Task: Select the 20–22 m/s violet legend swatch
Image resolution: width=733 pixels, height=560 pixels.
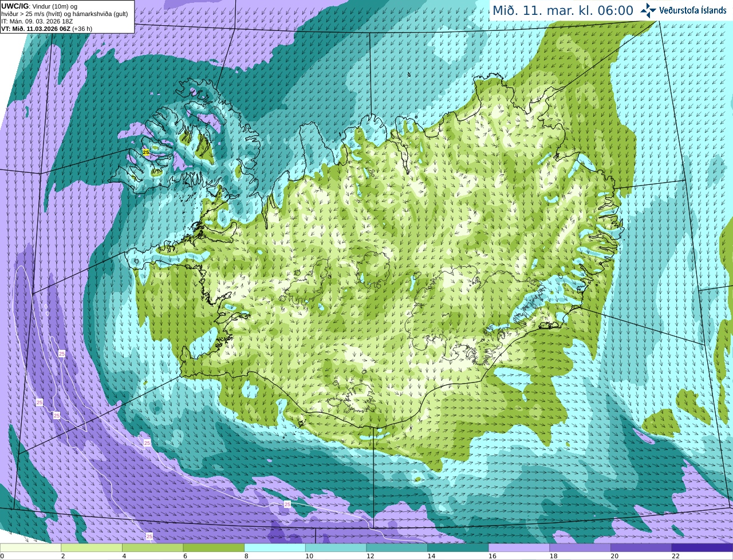Action: pyautogui.click(x=641, y=547)
